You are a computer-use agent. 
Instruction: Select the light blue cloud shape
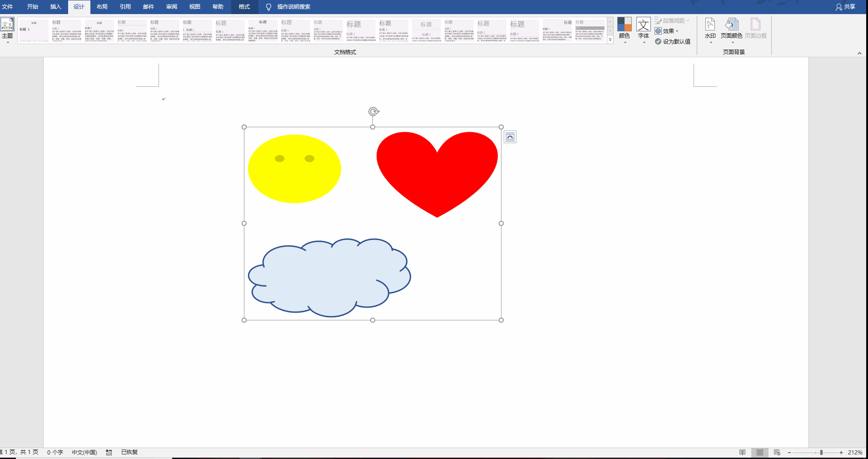click(x=329, y=278)
